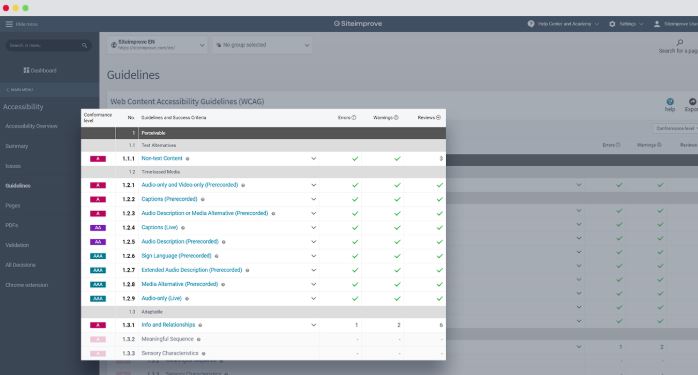698x375 pixels.
Task: Click the info icon next to Meaningful Sequence
Action: click(199, 340)
